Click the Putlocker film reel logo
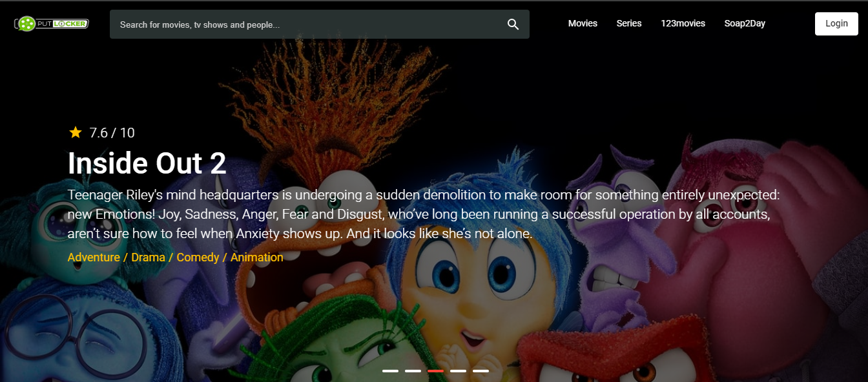Screen dimensions: 868x382 (x=51, y=24)
